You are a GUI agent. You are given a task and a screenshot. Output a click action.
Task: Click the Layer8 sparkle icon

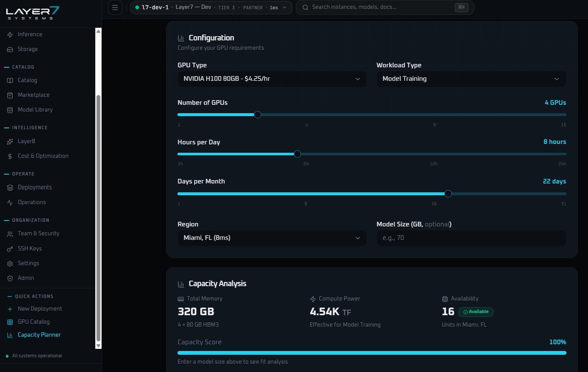coord(10,141)
